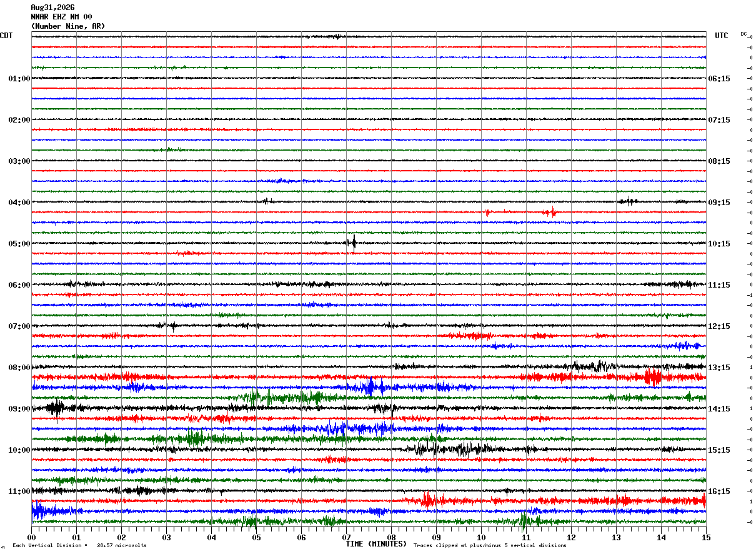The width and height of the screenshot is (756, 554).
Task: Click the TIME (MINUTES) axis label
Action: pos(376,544)
